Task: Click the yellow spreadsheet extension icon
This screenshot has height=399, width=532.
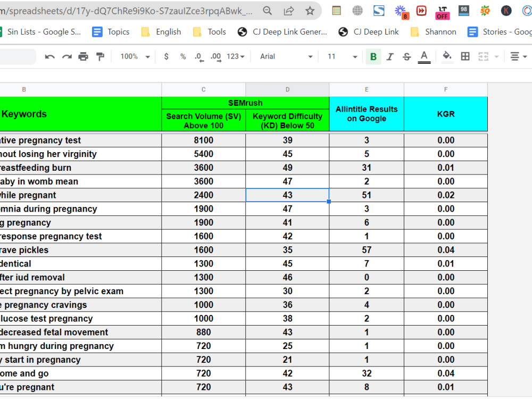Action: 336,11
